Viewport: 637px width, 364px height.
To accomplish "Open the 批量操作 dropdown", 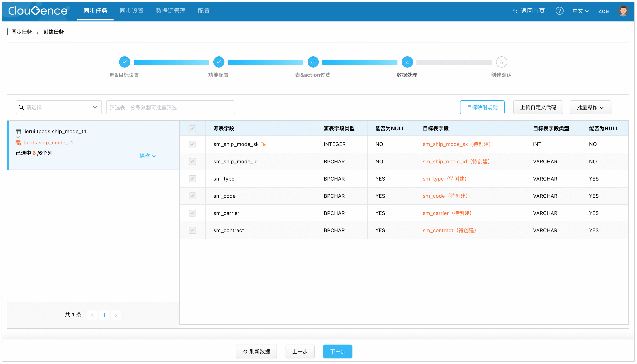I will click(x=590, y=107).
